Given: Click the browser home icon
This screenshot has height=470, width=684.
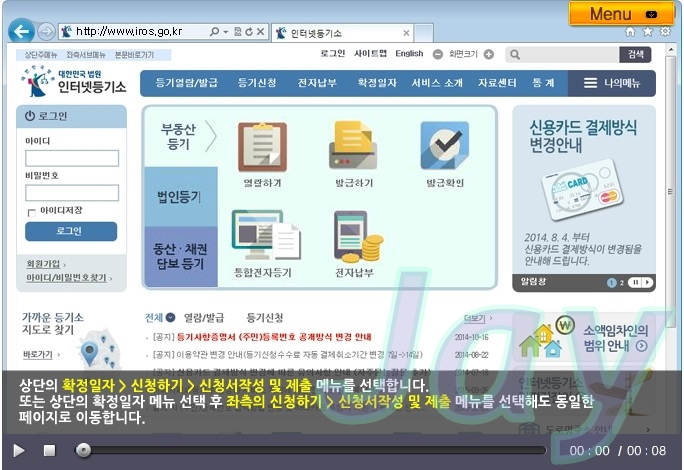Looking at the screenshot, I should point(630,31).
